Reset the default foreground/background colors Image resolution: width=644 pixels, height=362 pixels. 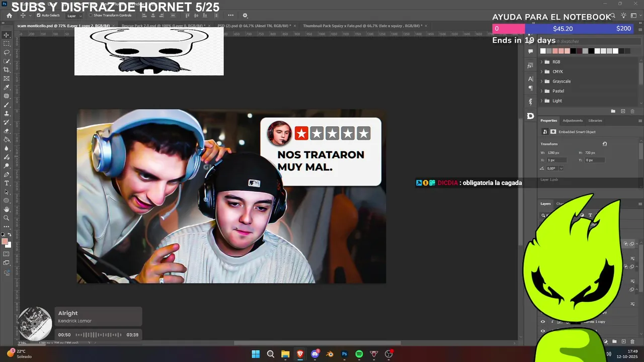coord(3,235)
